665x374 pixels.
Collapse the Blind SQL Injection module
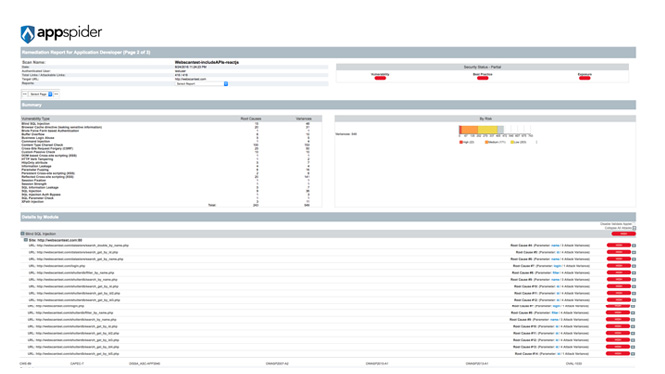(x=22, y=234)
